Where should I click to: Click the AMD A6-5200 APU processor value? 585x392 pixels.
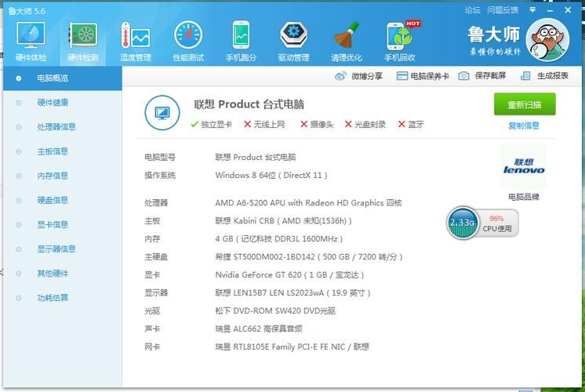click(308, 203)
